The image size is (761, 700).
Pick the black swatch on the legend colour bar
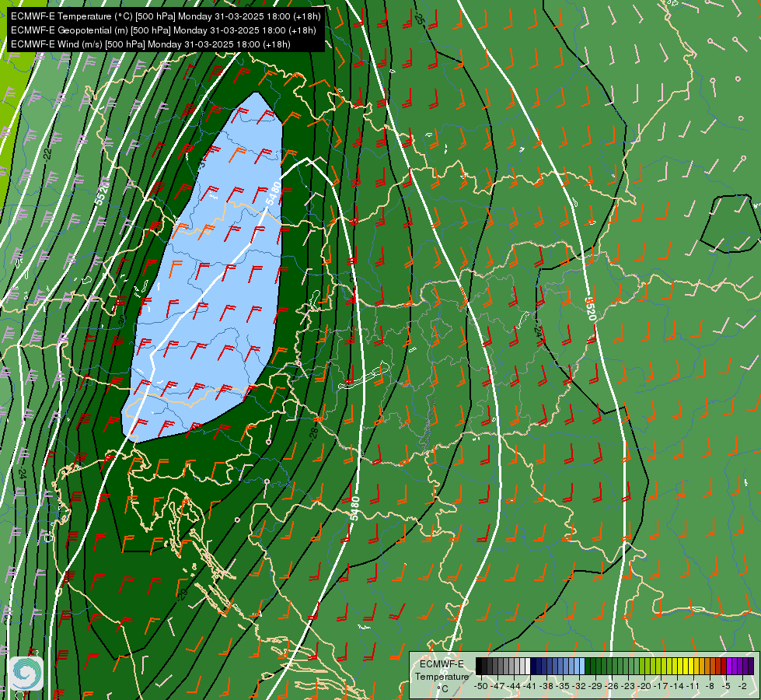(479, 666)
